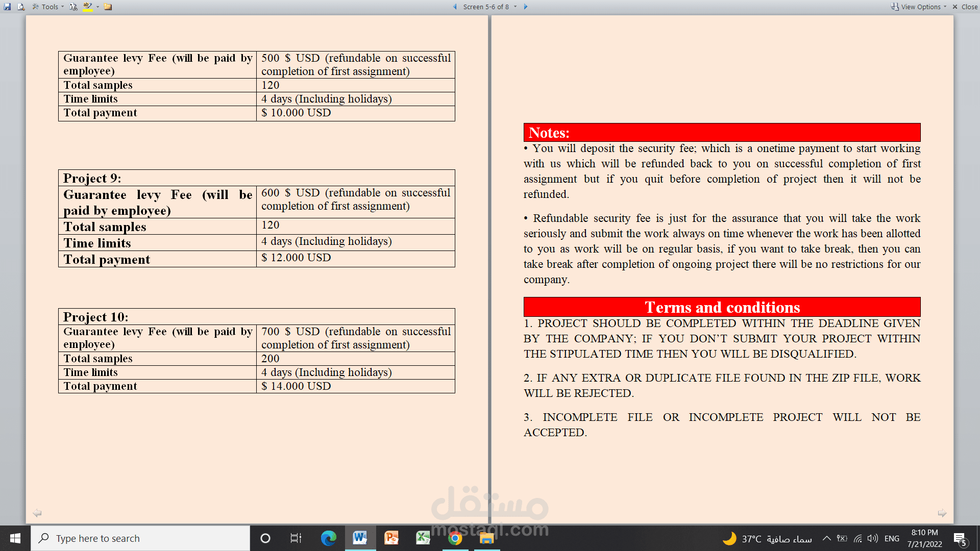Apply the yellow text highlight color
980x551 pixels.
[87, 7]
